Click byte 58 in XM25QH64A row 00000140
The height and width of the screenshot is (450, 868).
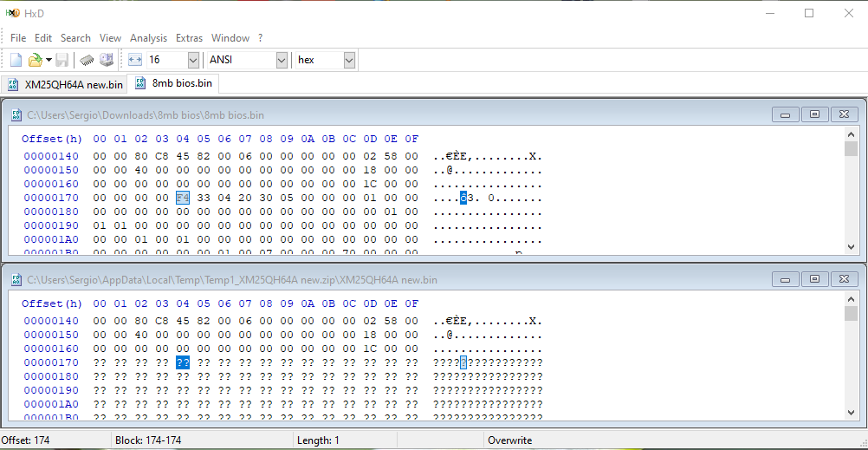pos(391,322)
